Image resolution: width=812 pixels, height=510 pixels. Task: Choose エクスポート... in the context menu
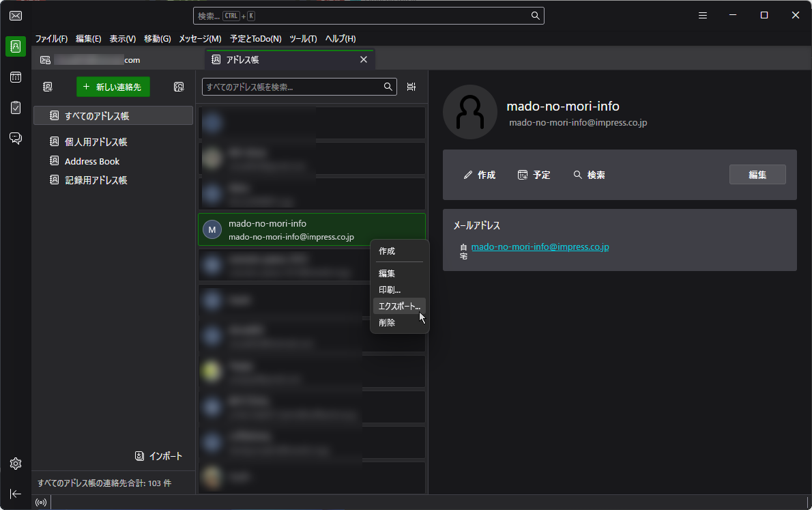(399, 307)
